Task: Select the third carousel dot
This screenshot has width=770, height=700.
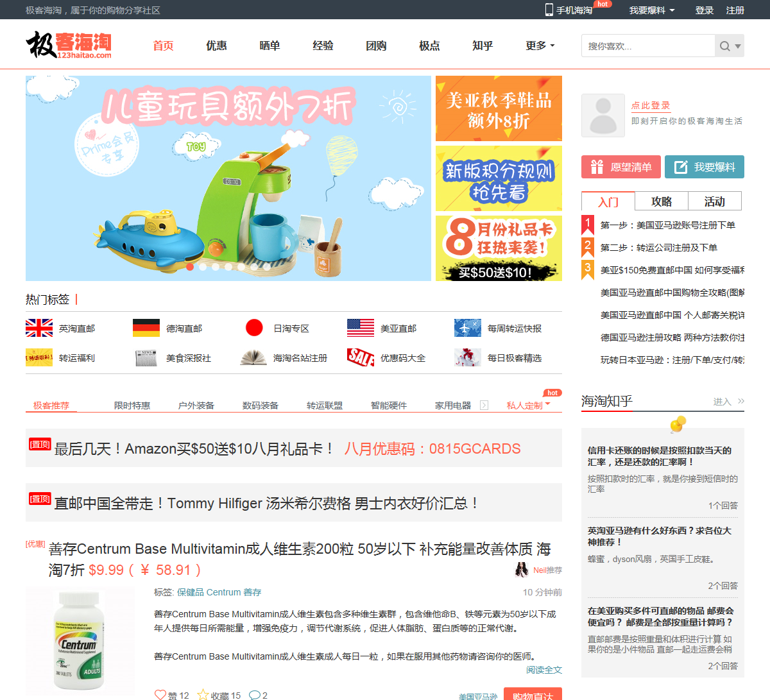Action: tap(216, 267)
